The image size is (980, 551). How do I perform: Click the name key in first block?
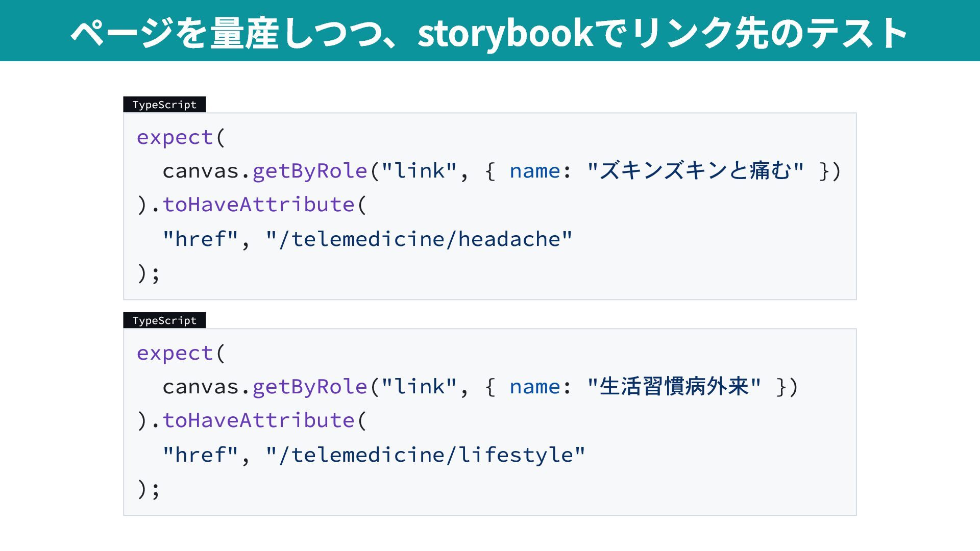[x=534, y=171]
